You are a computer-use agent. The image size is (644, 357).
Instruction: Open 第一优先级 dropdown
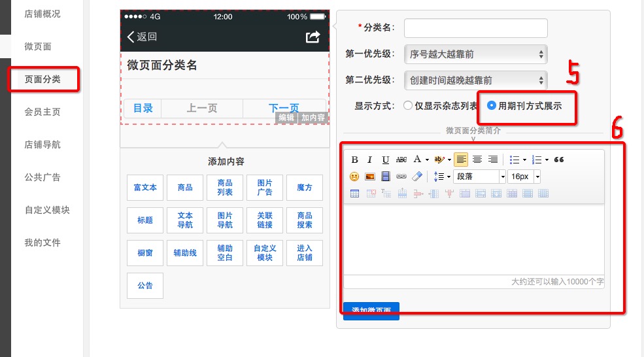(475, 54)
